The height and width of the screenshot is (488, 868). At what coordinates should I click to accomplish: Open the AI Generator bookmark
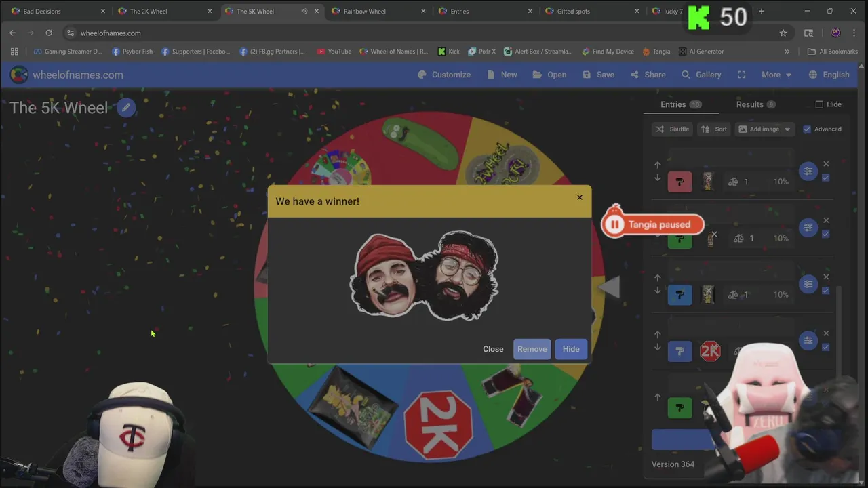(x=701, y=52)
